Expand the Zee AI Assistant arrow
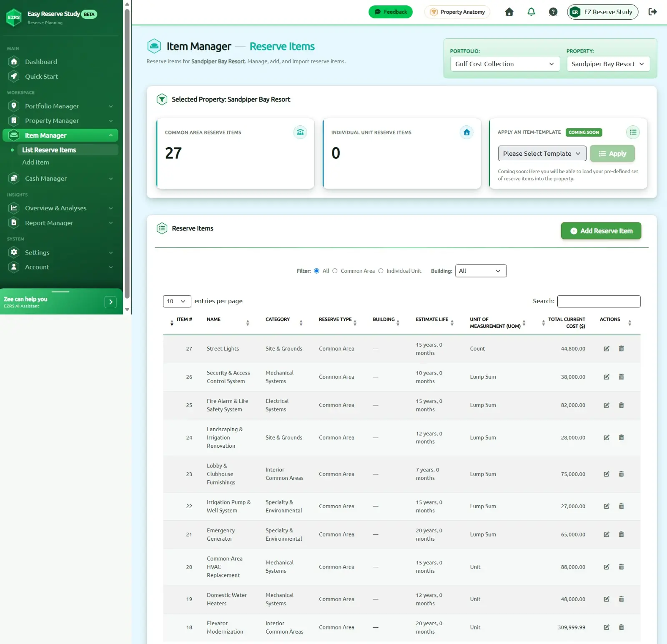Image resolution: width=667 pixels, height=644 pixels. (110, 302)
